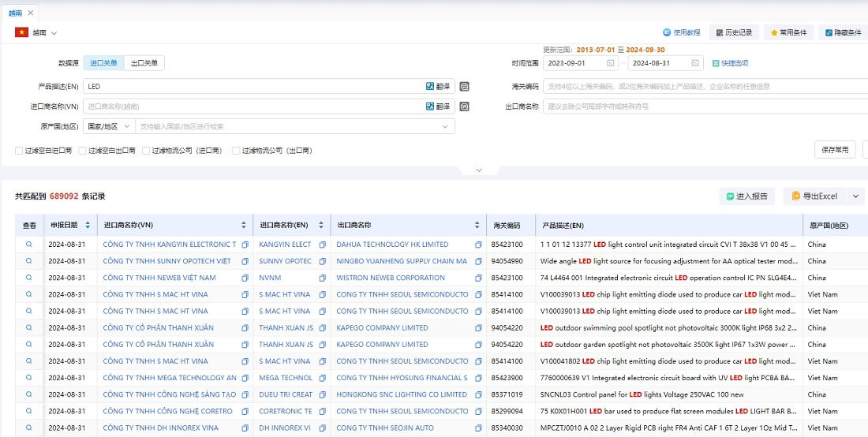Viewport: 868px width, 437px height.
Task: Copy DAHUA TECHNOLOGY HK LIMITED name
Action: tap(478, 245)
